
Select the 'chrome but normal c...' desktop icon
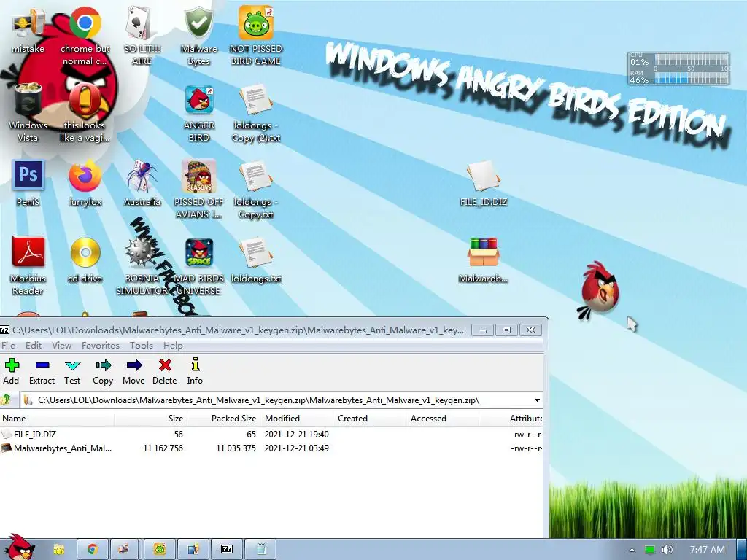tap(85, 36)
